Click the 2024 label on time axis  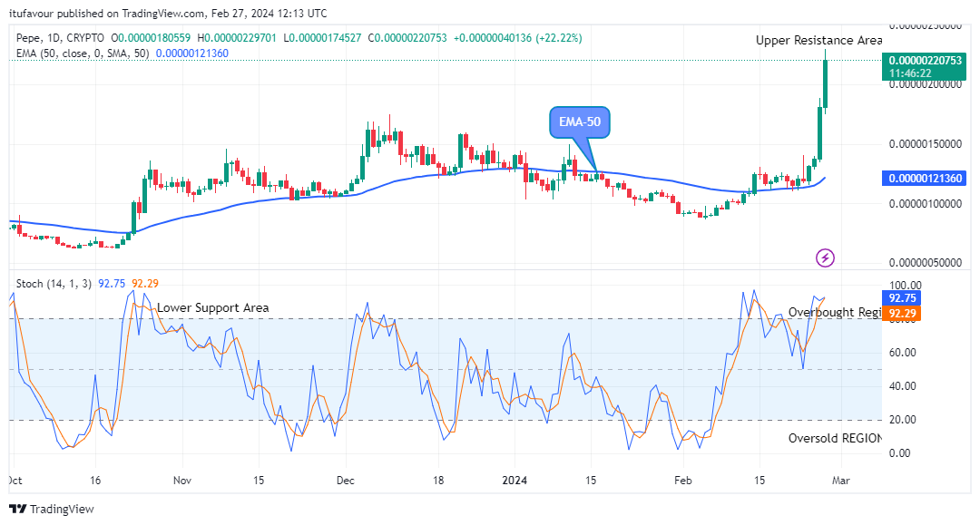pos(514,480)
